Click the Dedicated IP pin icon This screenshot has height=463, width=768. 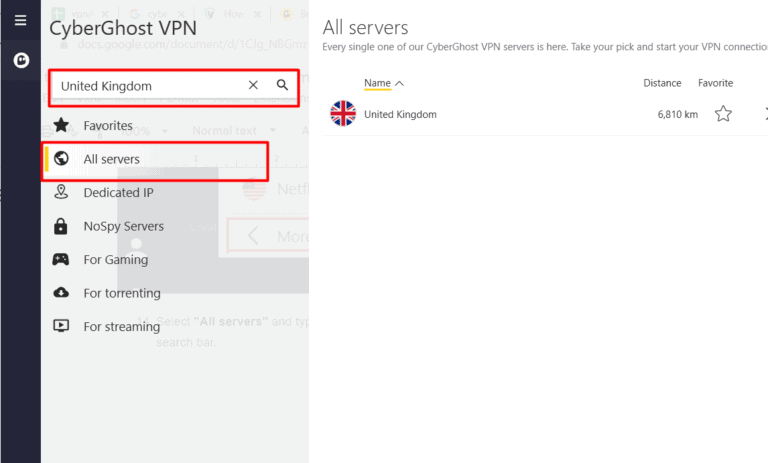(62, 192)
